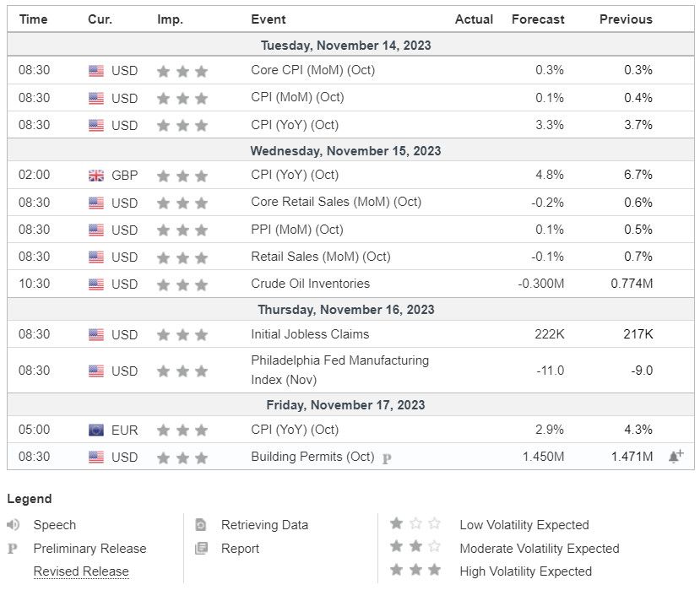
Task: Select the Forecast column header
Action: tap(537, 19)
